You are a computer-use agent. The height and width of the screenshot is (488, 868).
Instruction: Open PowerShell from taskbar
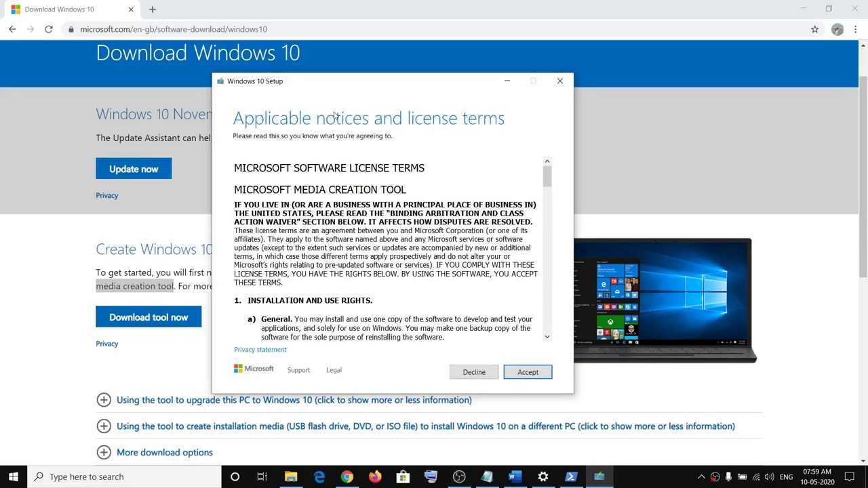571,476
